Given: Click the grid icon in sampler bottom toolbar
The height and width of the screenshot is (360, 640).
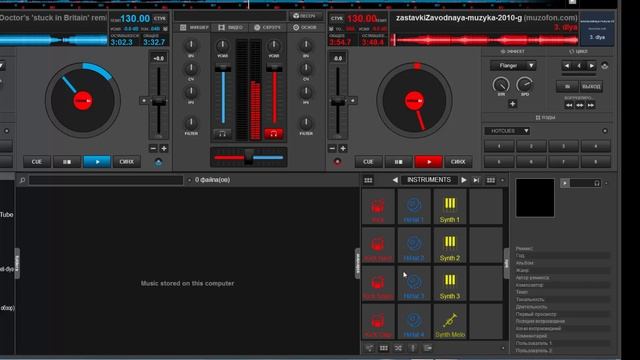Looking at the screenshot, I should (x=384, y=348).
